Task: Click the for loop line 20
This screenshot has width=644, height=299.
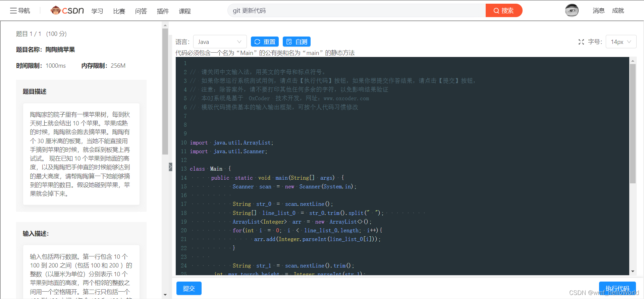Action: 308,231
